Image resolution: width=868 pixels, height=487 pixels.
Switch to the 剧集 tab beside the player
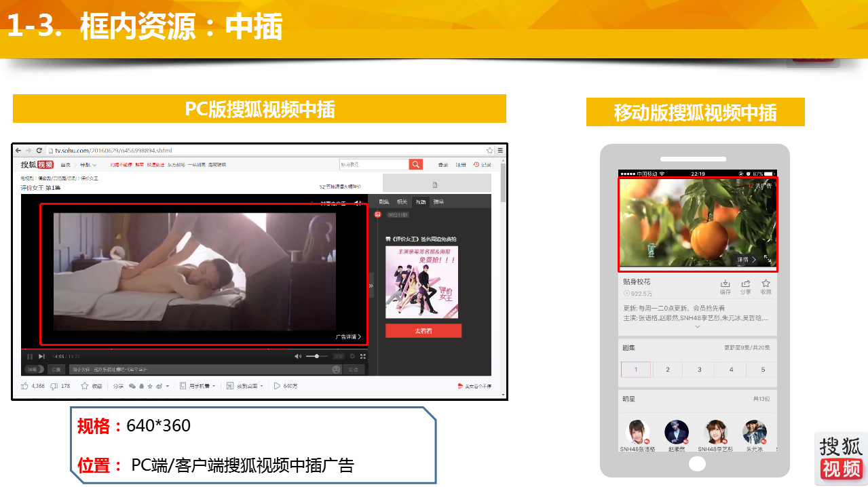pos(384,201)
